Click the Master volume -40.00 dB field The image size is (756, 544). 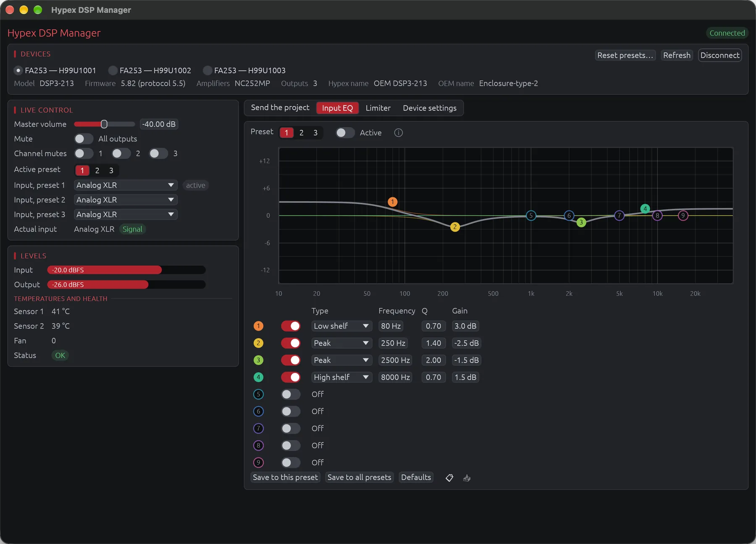[x=159, y=124]
